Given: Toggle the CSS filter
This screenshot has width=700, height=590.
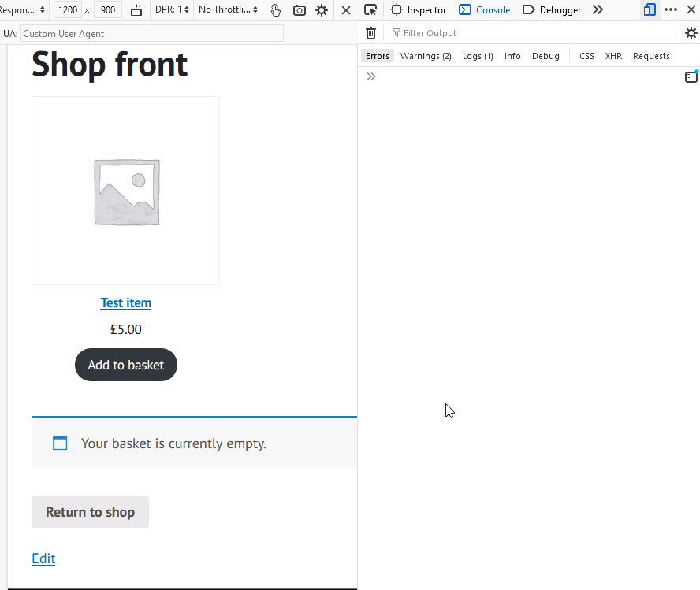Looking at the screenshot, I should point(586,56).
